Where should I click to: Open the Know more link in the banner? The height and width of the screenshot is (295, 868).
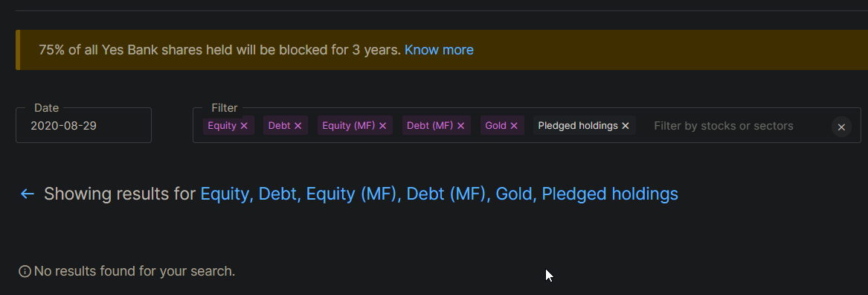point(439,50)
